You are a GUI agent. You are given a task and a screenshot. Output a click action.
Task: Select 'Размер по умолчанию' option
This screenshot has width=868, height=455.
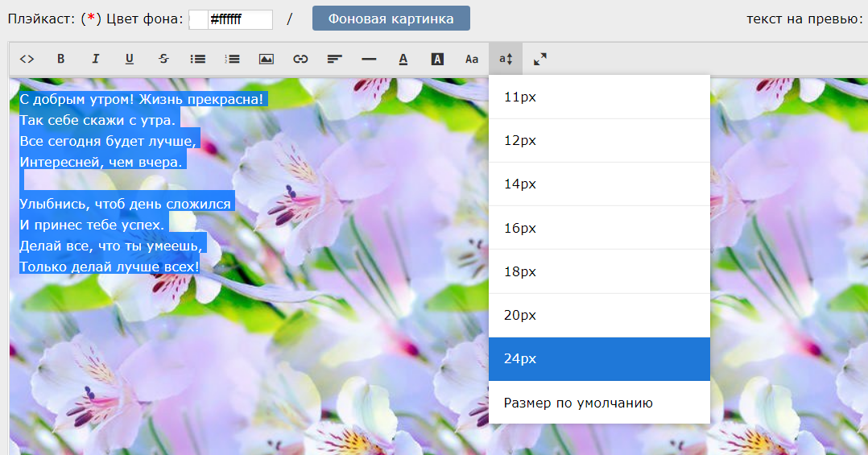(x=578, y=403)
